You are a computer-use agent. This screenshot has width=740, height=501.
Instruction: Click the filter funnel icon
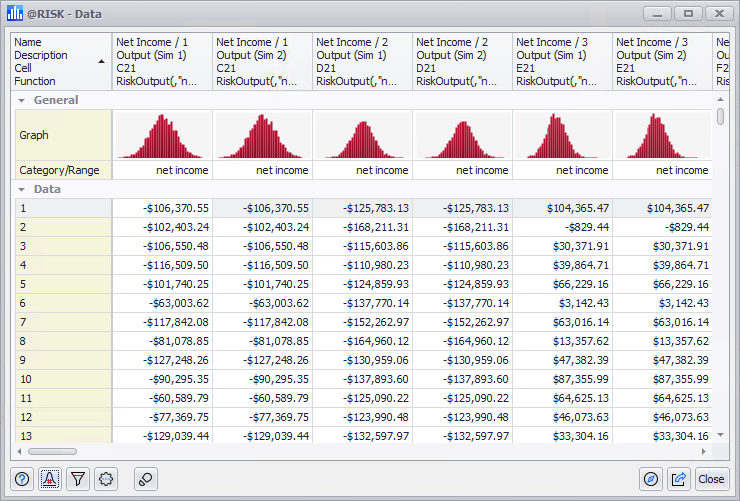coord(78,479)
